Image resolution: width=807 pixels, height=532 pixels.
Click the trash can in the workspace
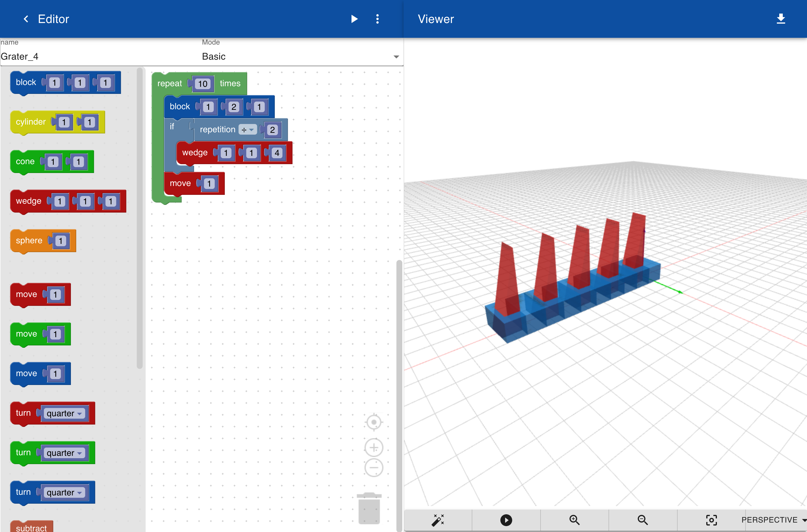click(369, 508)
